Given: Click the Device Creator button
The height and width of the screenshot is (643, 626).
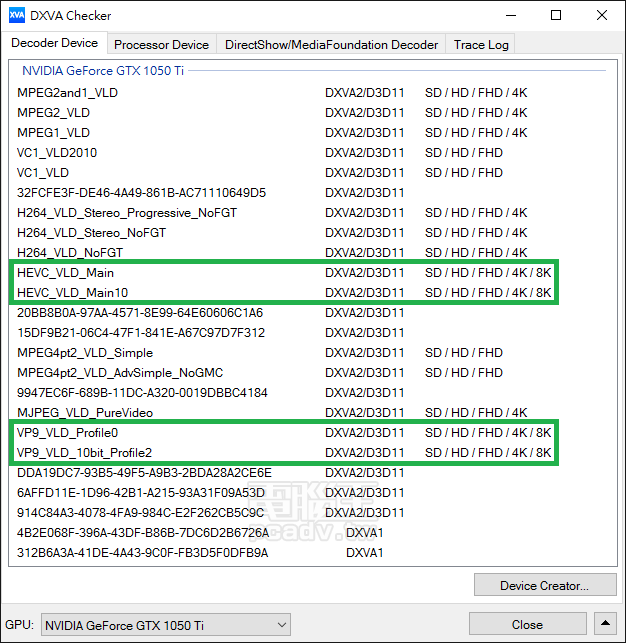Looking at the screenshot, I should pos(545,585).
